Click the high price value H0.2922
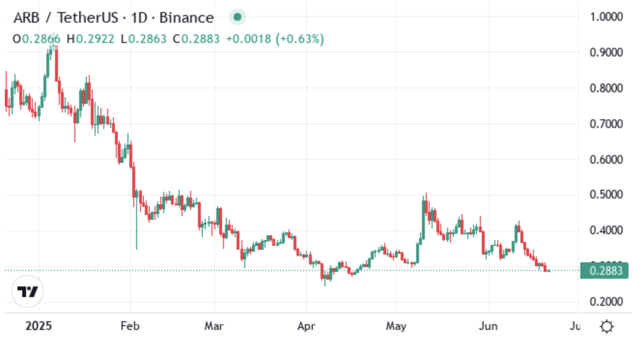Screen dimensions: 644x342 pos(90,39)
